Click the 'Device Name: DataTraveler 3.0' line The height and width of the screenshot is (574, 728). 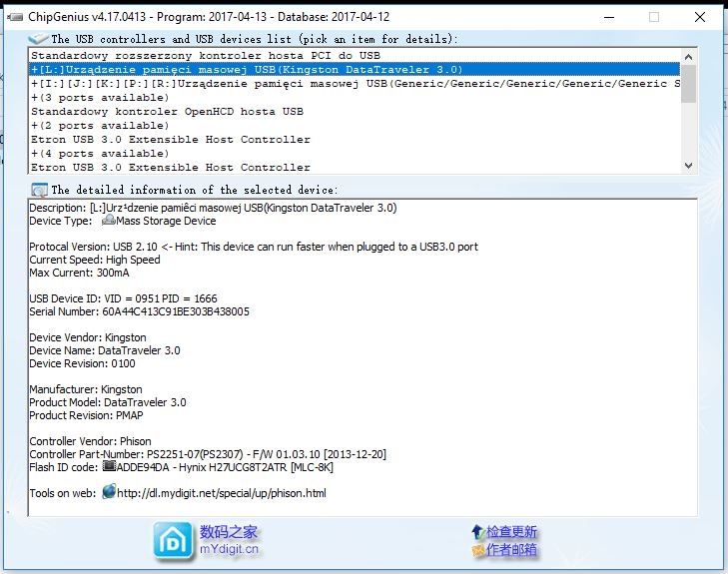(x=105, y=350)
